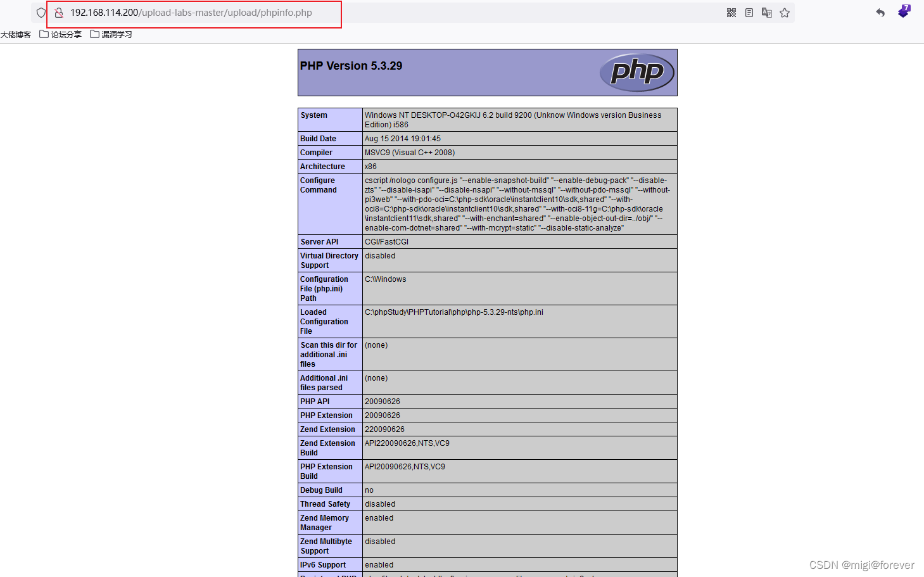Click the QR code icon in address bar

731,13
